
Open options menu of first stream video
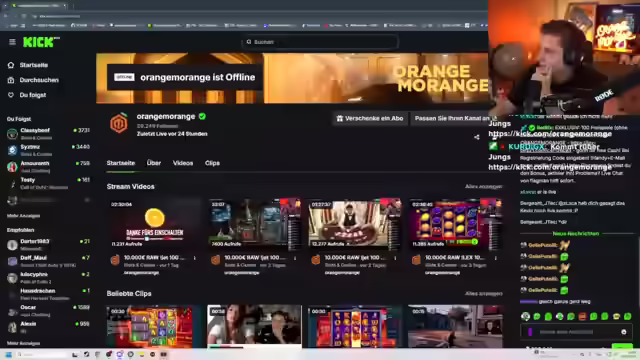click(x=195, y=258)
